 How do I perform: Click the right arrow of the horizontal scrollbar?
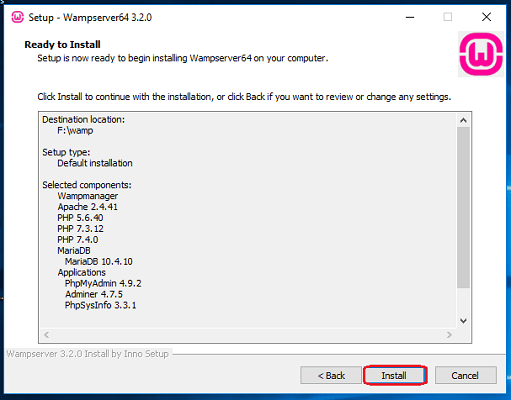click(x=449, y=335)
